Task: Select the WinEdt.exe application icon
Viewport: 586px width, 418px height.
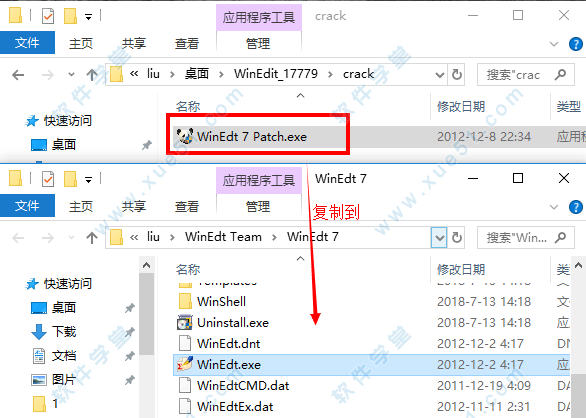Action: pos(185,364)
